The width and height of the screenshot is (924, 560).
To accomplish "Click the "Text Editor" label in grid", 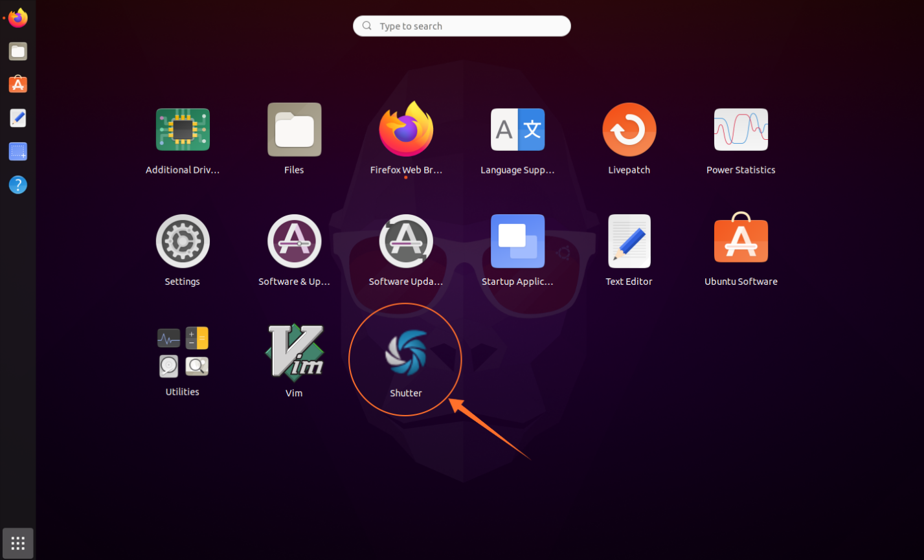I will pos(629,282).
